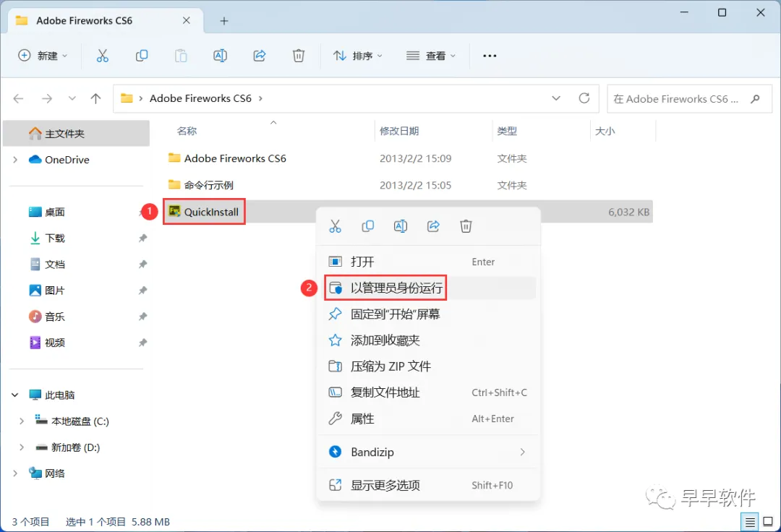Click Cut icon in context menu
This screenshot has width=781, height=532.
tap(336, 226)
